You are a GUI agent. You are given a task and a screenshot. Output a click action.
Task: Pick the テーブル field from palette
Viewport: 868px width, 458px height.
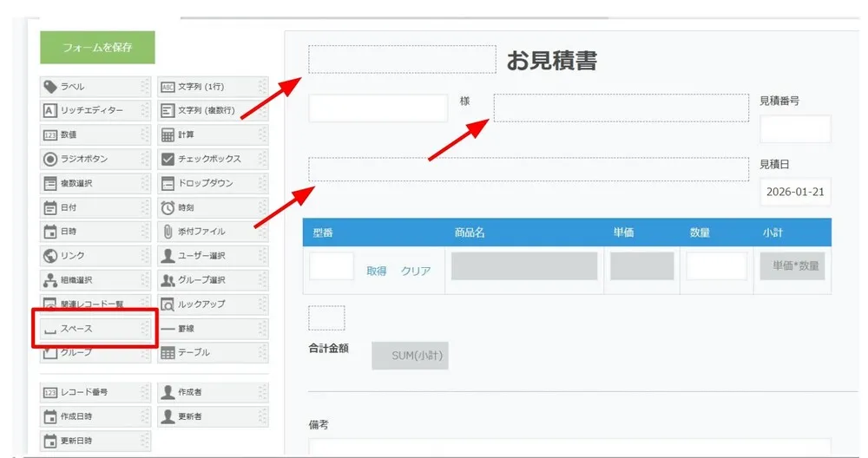point(212,353)
